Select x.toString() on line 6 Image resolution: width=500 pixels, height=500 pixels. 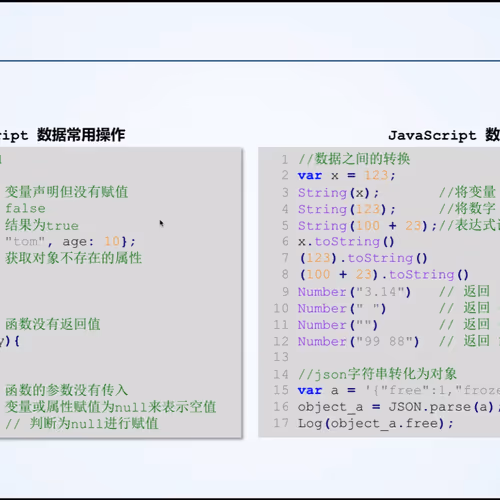346,242
